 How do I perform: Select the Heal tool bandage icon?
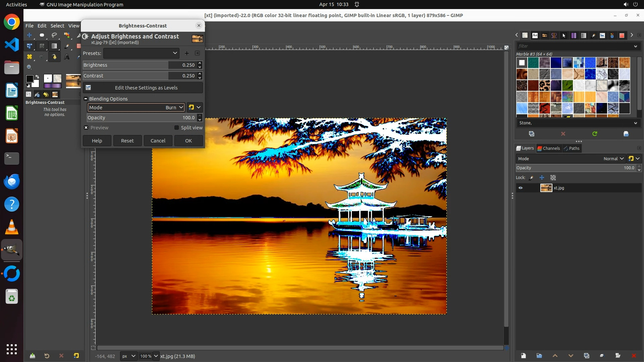coord(30,57)
